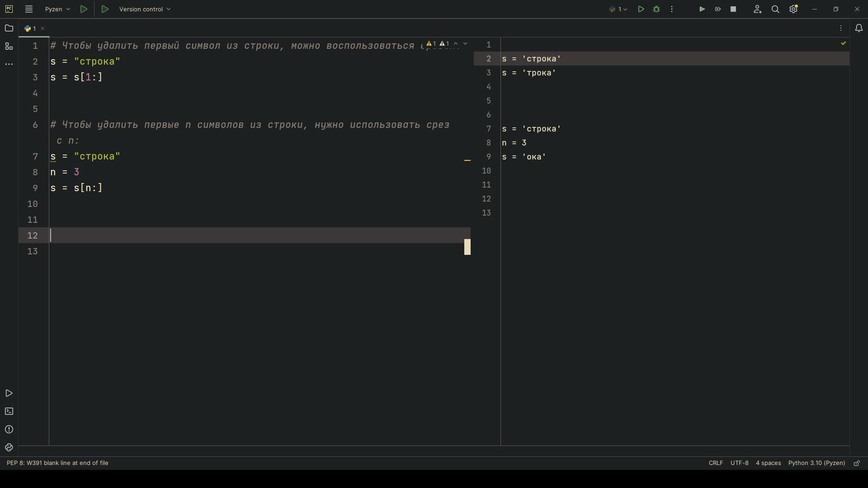This screenshot has width=868, height=488.
Task: Open Search Everywhere magnifier
Action: pos(775,9)
